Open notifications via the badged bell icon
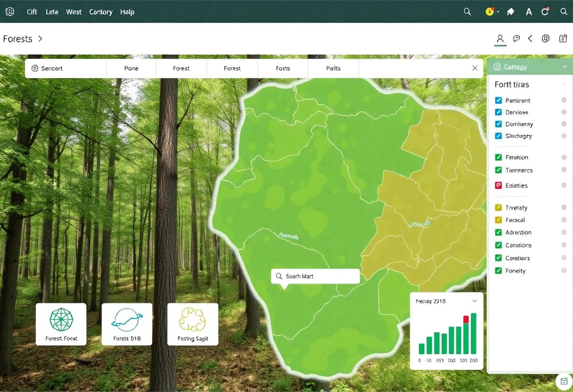Image resolution: width=573 pixels, height=392 pixels. tap(545, 12)
